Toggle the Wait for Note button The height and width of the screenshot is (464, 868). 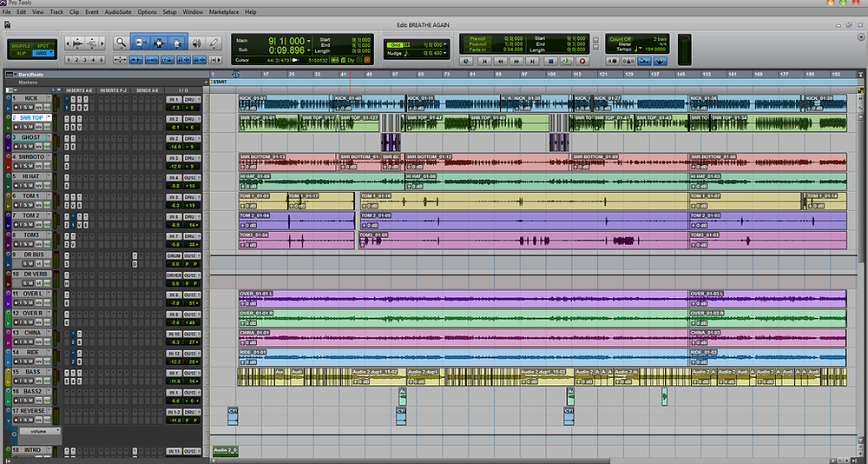612,61
